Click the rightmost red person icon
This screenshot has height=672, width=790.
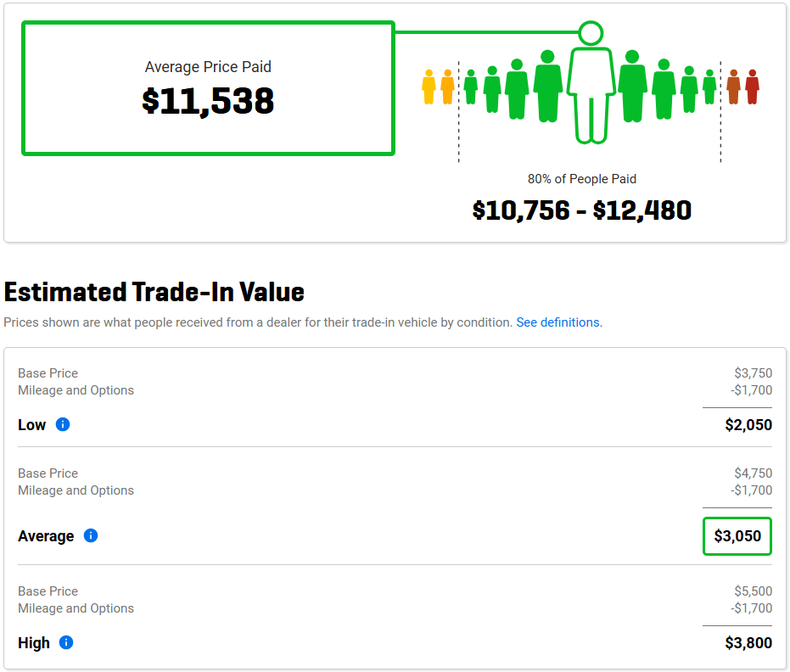tap(752, 87)
